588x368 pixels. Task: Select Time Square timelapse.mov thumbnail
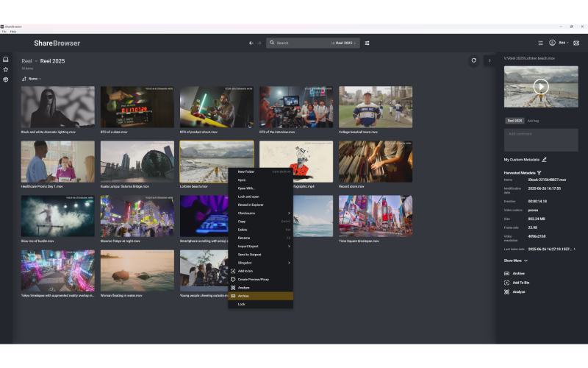(x=375, y=216)
